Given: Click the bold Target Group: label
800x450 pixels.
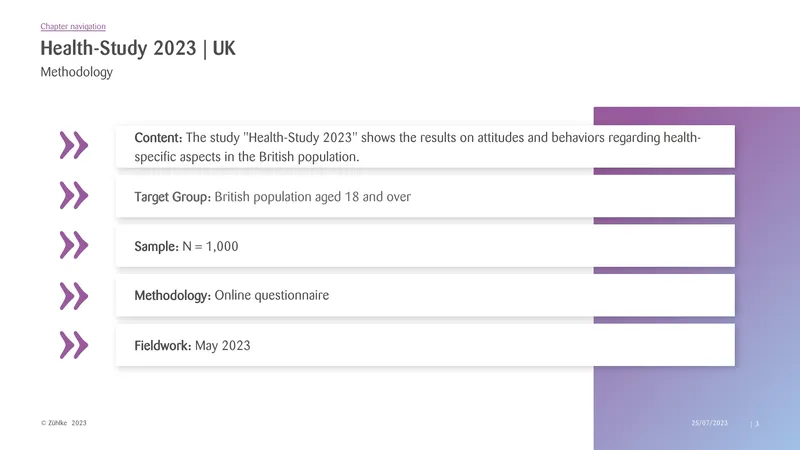Looking at the screenshot, I should pyautogui.click(x=172, y=197).
